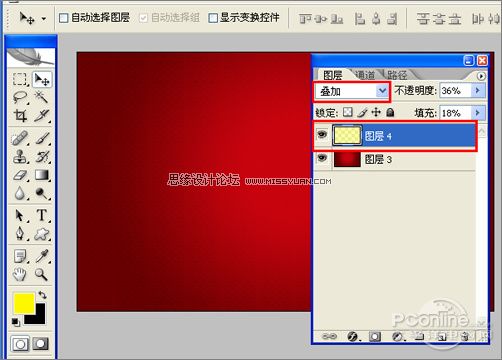Screen dimensions: 502x360
Task: Click the 36% opacity field
Action: (455, 90)
